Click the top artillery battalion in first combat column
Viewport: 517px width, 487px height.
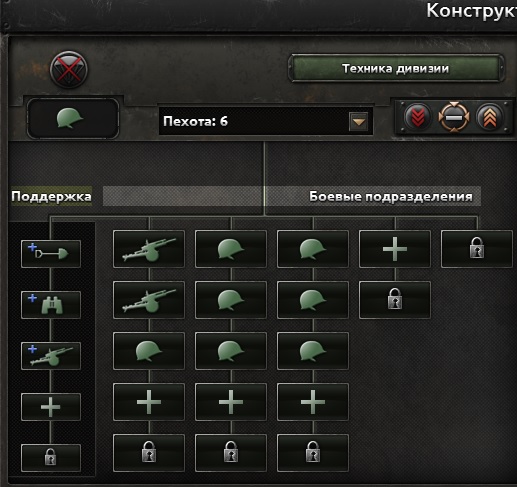[x=149, y=249]
